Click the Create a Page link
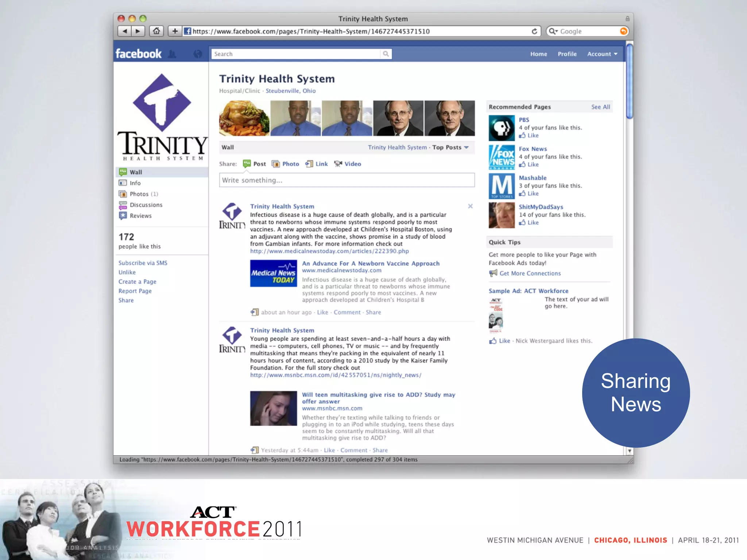 [x=137, y=282]
